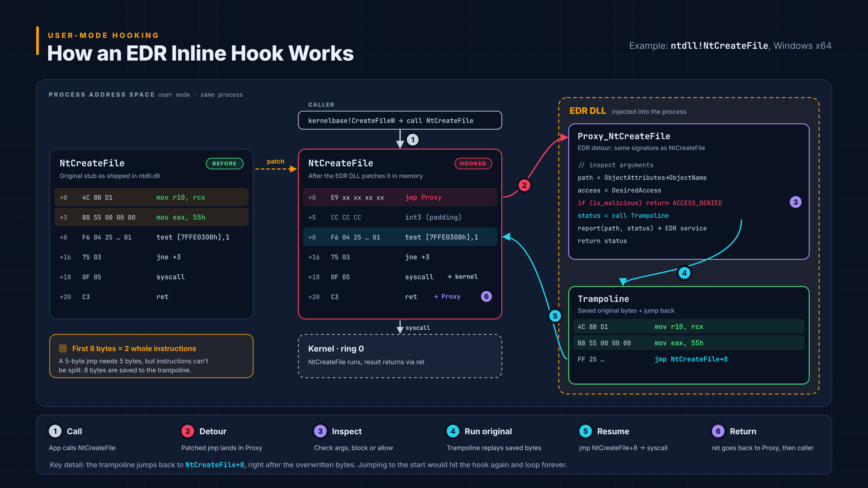Click the purple '→ Proxy' annotation beside ret
868x488 pixels.
coord(447,296)
